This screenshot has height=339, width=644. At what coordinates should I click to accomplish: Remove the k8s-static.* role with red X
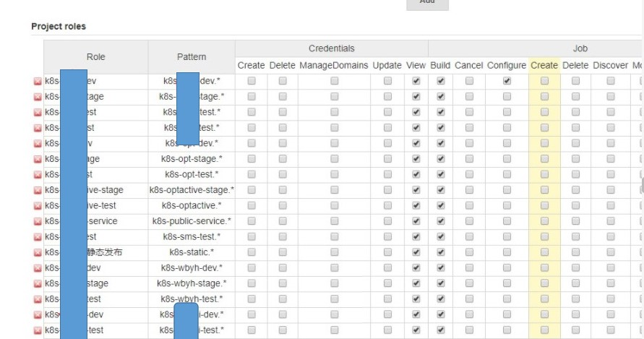click(38, 253)
